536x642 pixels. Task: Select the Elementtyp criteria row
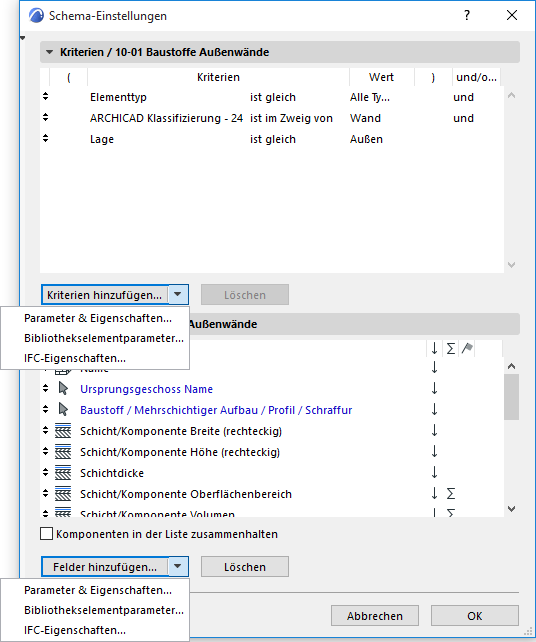(272, 97)
